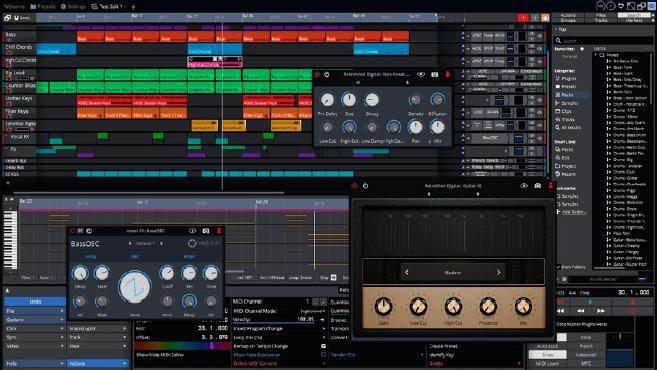Click the orange icon beside the plus button
The height and width of the screenshot is (370, 657).
545,18
